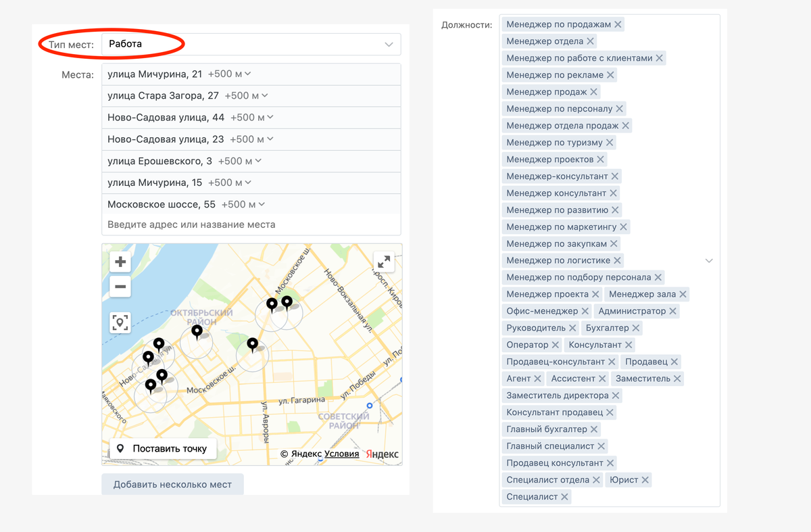Screen dimensions: 811x532
Task: Remove the Продавец консультант tag
Action: [x=610, y=463]
